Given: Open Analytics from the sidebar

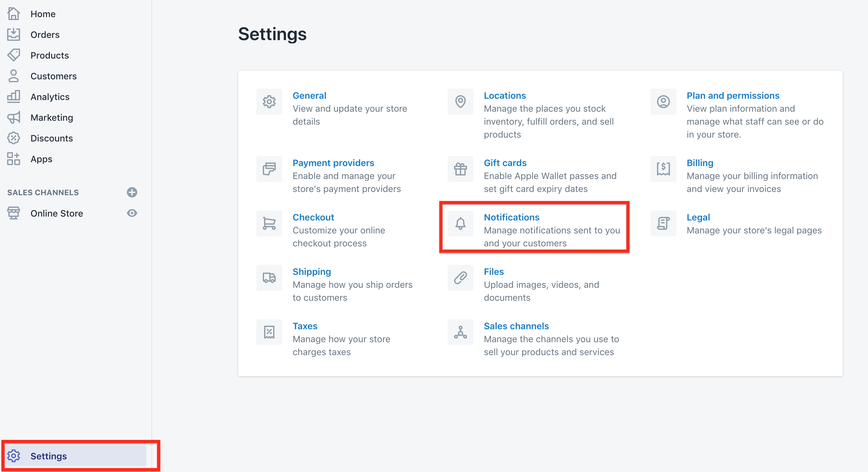Looking at the screenshot, I should coord(50,97).
